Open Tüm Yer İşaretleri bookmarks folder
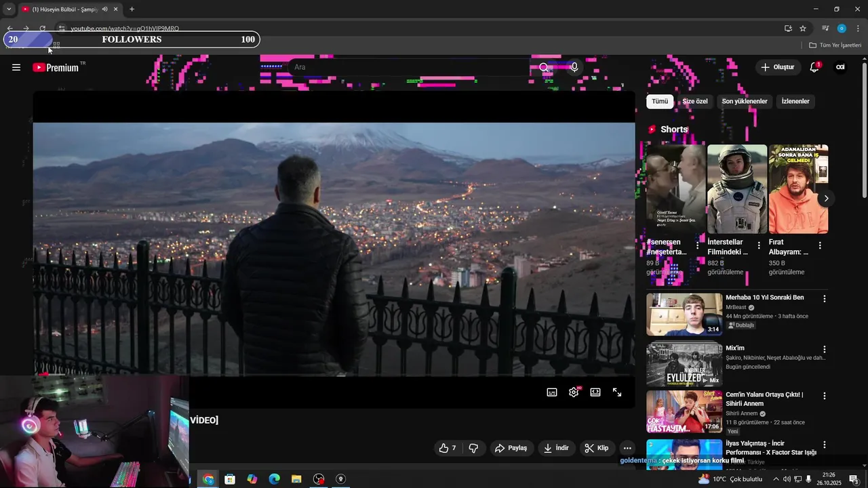 (x=835, y=45)
